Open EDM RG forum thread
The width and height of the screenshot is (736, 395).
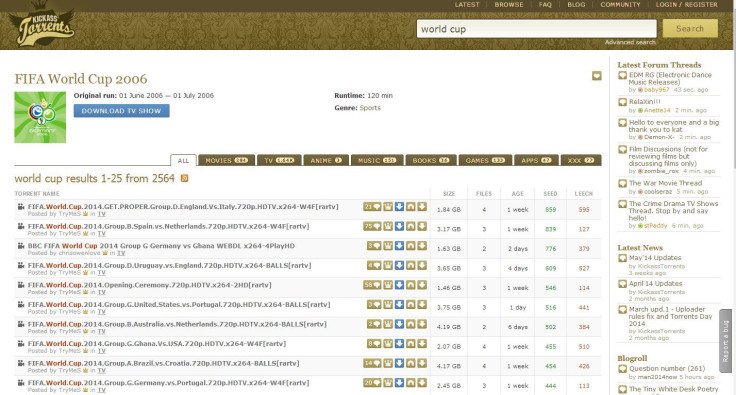click(670, 78)
